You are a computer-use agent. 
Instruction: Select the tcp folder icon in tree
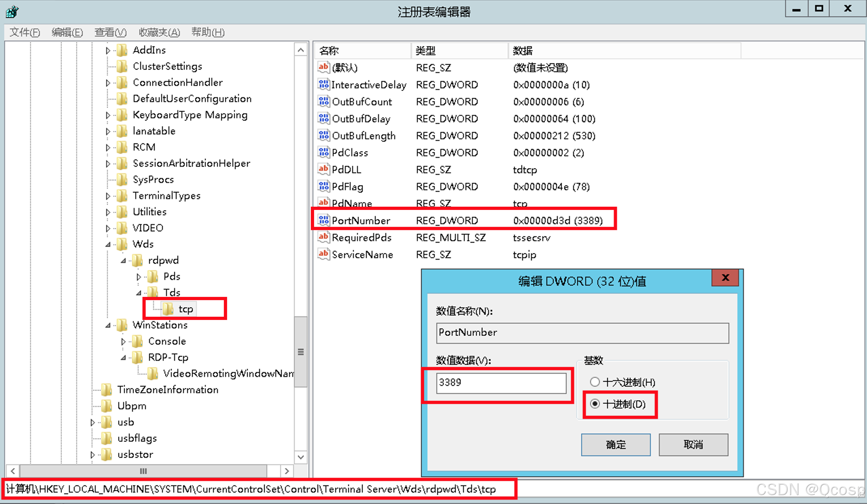pos(168,309)
